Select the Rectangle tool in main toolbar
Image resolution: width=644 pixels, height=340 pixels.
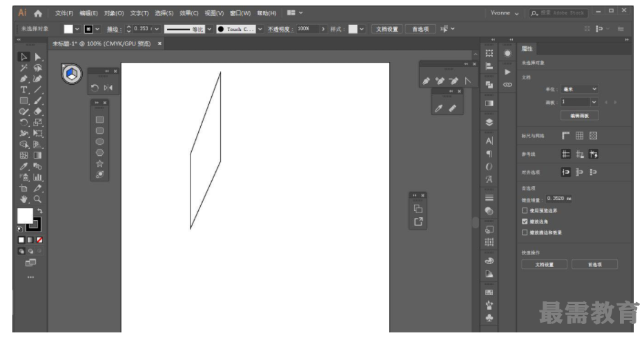(24, 101)
